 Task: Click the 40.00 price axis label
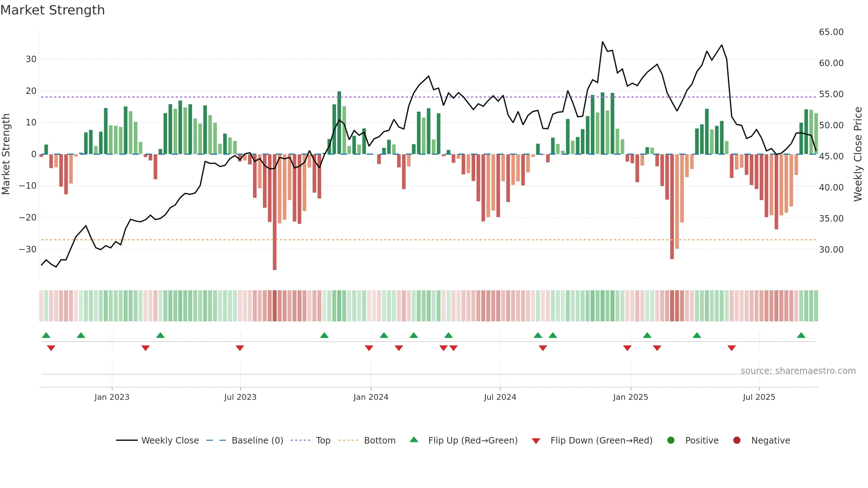coord(831,187)
